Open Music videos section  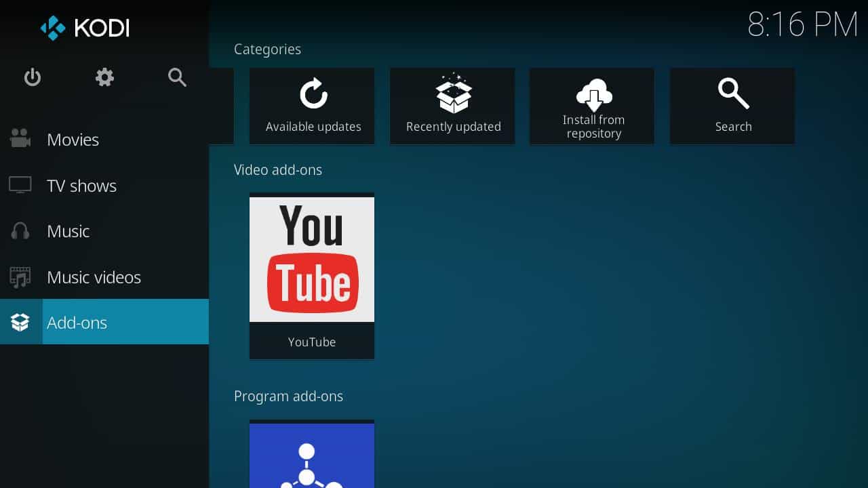point(104,277)
